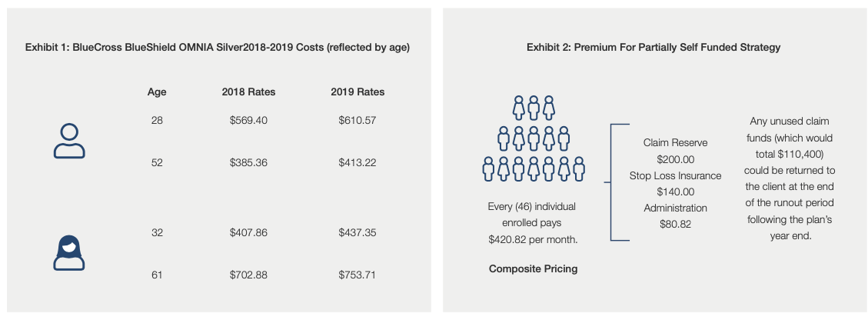Screen dimensions: 868x320
Task: Click the female person filled icon
Action: pyautogui.click(x=69, y=254)
